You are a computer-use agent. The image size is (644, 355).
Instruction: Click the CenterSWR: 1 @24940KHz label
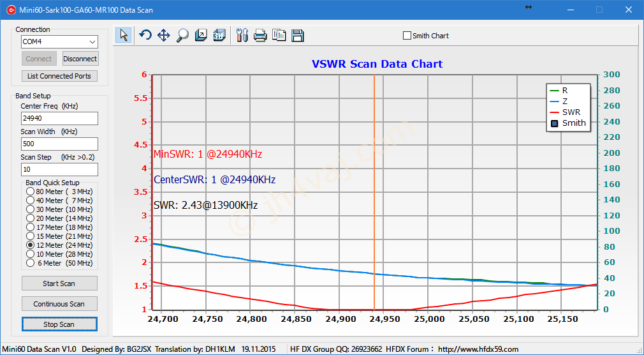[214, 180]
